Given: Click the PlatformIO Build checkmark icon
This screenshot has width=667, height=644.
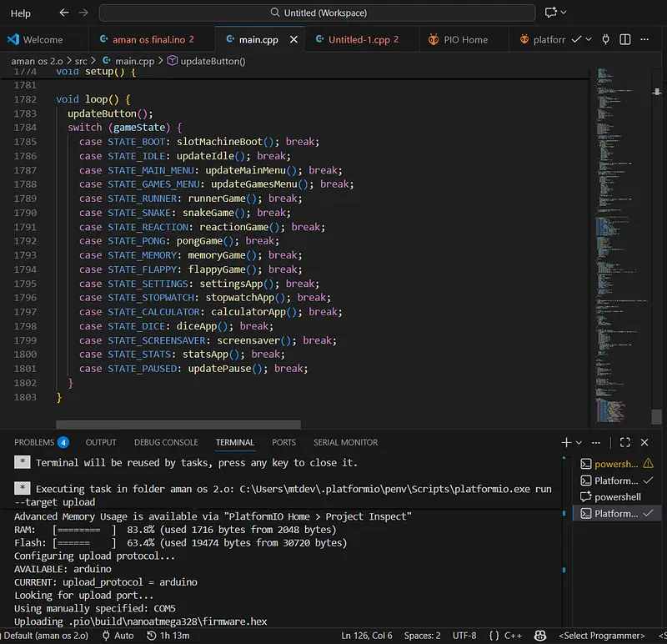Looking at the screenshot, I should tap(576, 39).
